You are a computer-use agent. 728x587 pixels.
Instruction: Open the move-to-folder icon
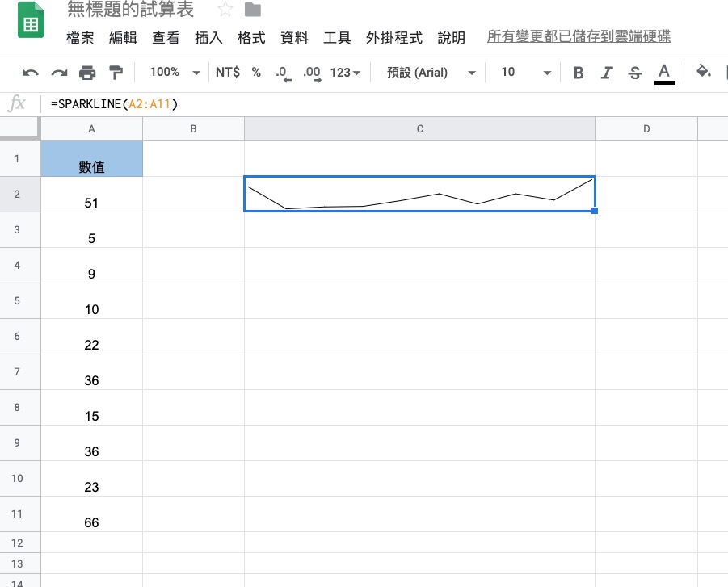253,10
